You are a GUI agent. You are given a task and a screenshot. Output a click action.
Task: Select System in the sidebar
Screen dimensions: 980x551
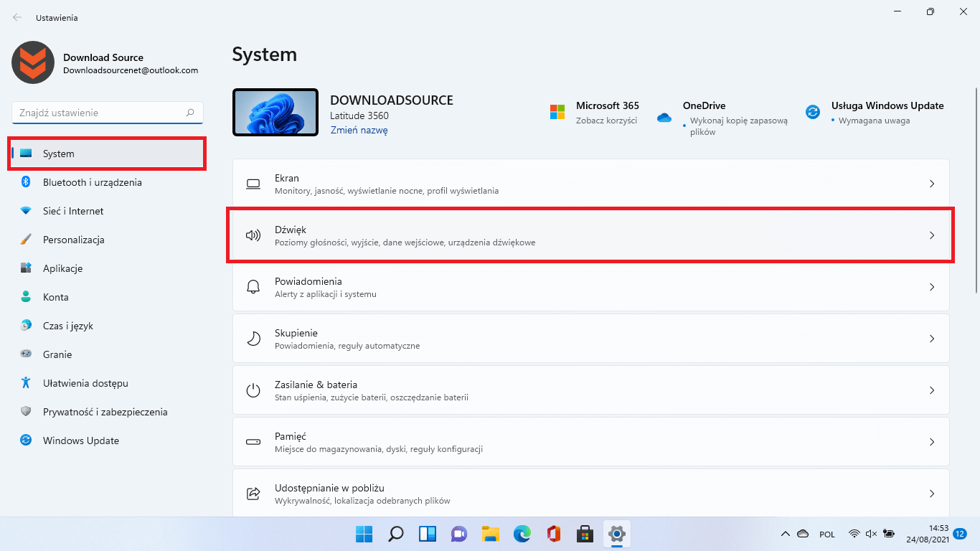[x=108, y=154]
